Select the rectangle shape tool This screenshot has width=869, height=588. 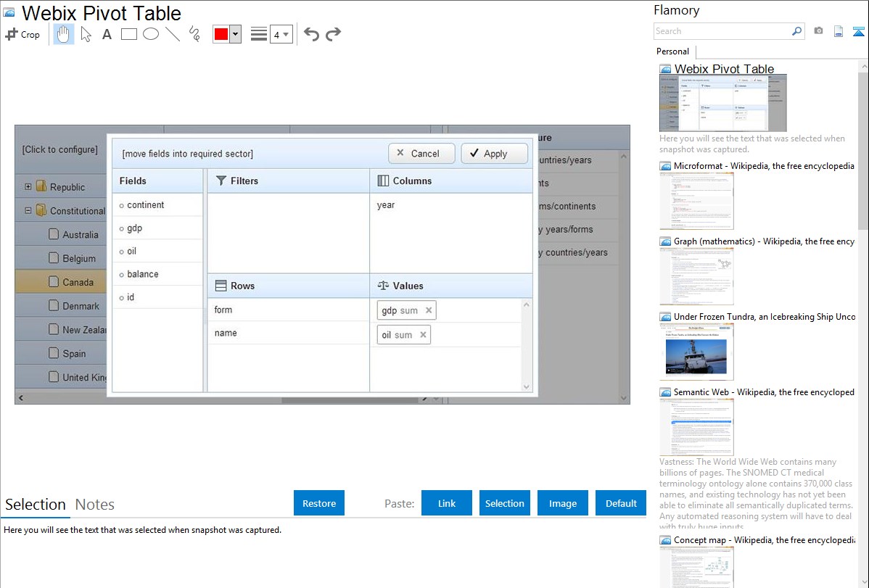(129, 34)
